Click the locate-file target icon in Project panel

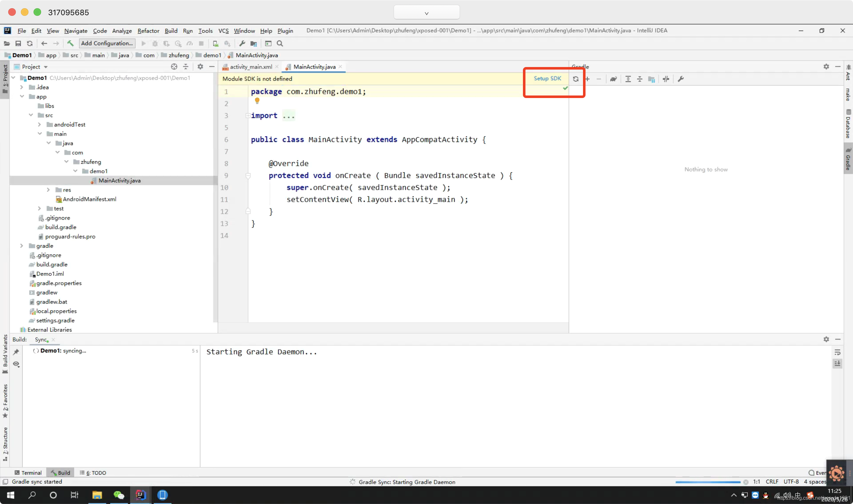pyautogui.click(x=174, y=67)
